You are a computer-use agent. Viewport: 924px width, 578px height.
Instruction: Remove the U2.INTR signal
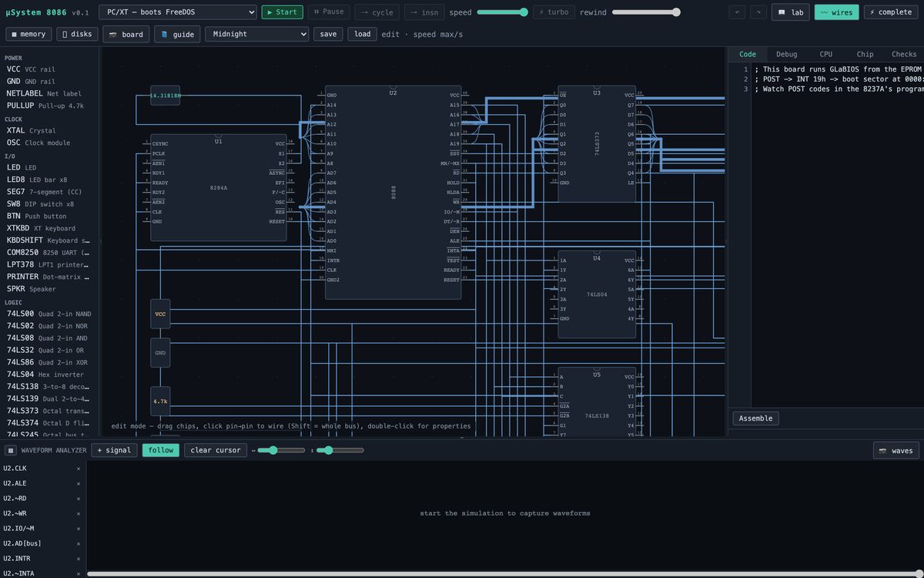pyautogui.click(x=79, y=558)
